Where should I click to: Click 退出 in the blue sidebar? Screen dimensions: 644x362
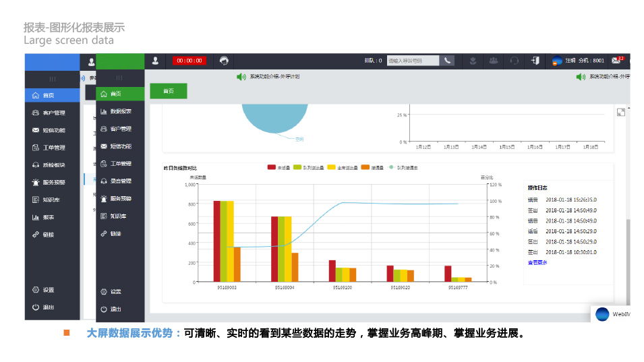[x=52, y=307]
